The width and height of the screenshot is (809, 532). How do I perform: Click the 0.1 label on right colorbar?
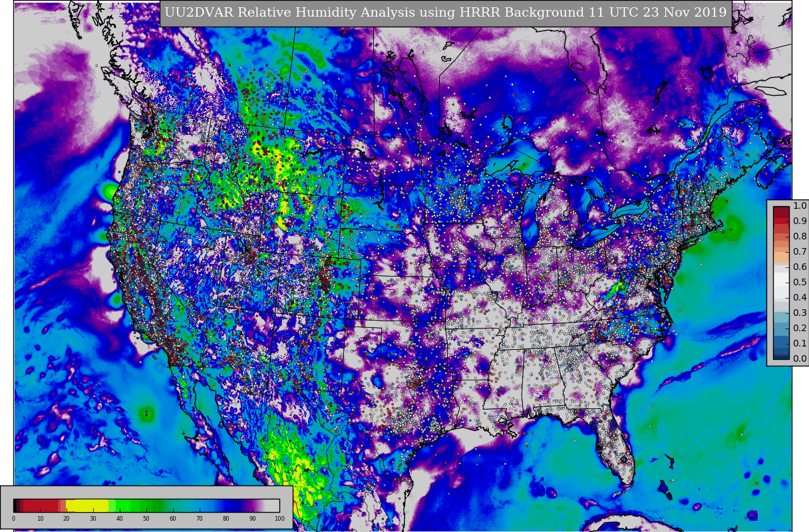click(x=800, y=343)
